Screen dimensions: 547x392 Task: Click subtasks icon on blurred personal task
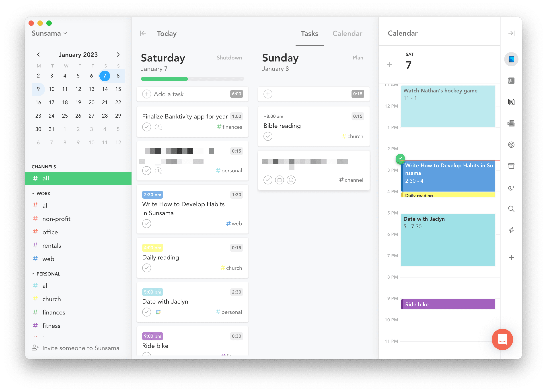(158, 171)
